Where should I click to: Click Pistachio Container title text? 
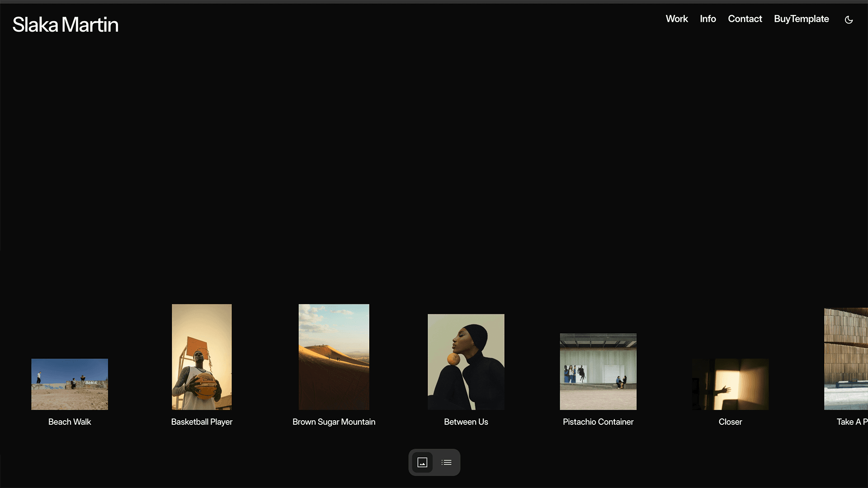pyautogui.click(x=598, y=422)
